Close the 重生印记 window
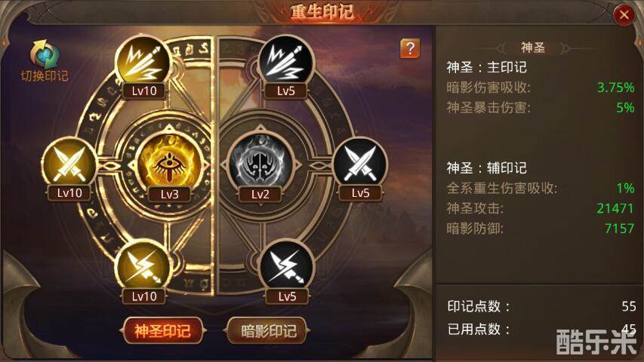The height and width of the screenshot is (362, 644). point(624,15)
